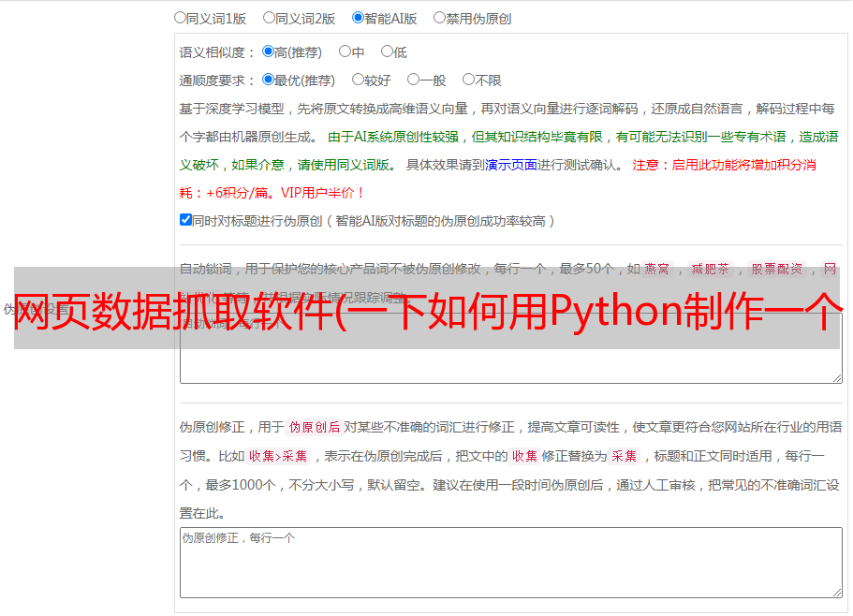Click the 伪原创后 highlighted tag
Image resolution: width=853 pixels, height=616 pixels.
click(x=315, y=427)
